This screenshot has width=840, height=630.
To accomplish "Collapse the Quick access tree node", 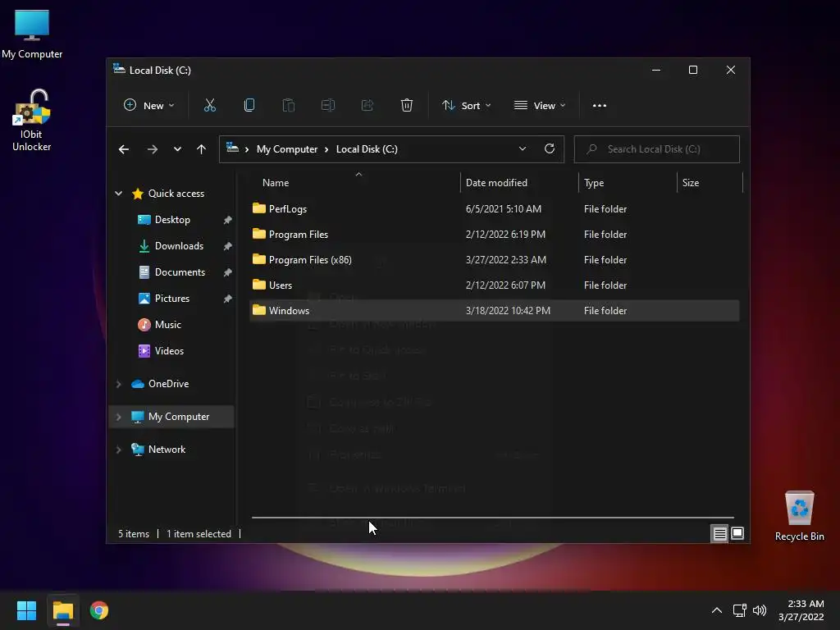I will pyautogui.click(x=118, y=194).
